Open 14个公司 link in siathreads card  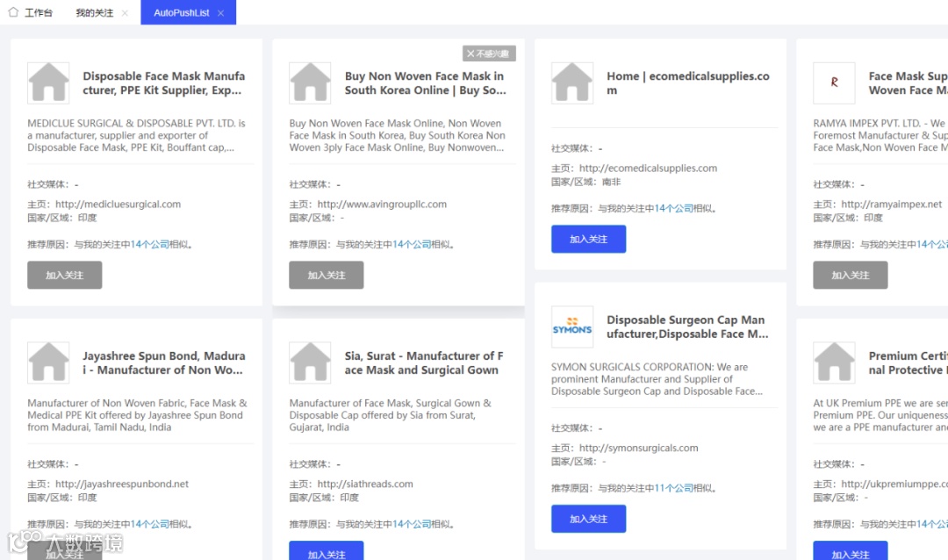point(412,524)
